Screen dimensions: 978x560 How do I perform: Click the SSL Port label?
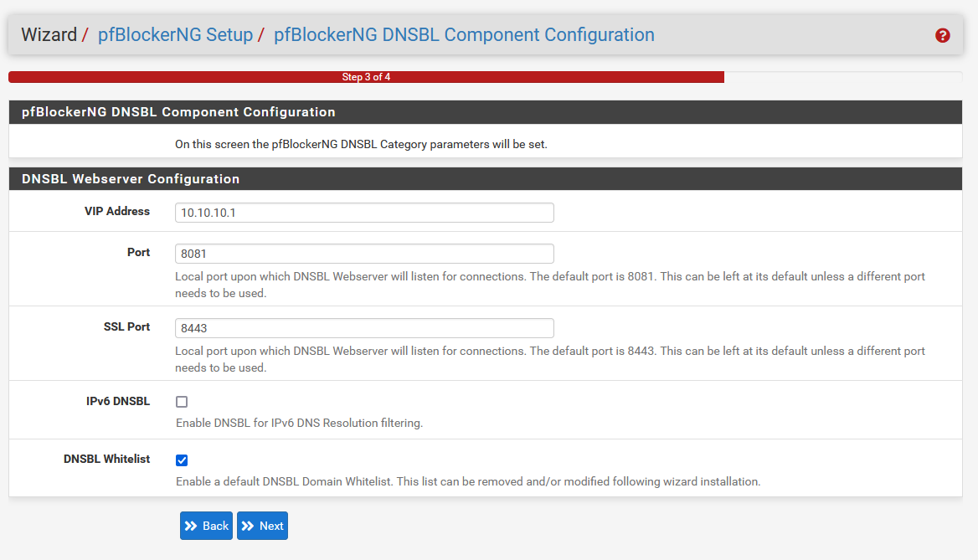coord(126,326)
